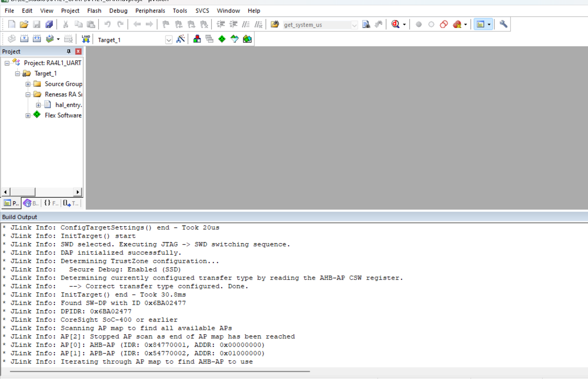Expand the Source Group folder
The width and height of the screenshot is (588, 379).
pos(28,84)
